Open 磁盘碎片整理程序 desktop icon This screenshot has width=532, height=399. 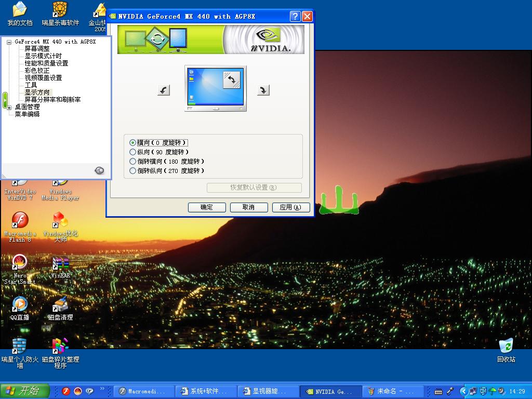60,353
